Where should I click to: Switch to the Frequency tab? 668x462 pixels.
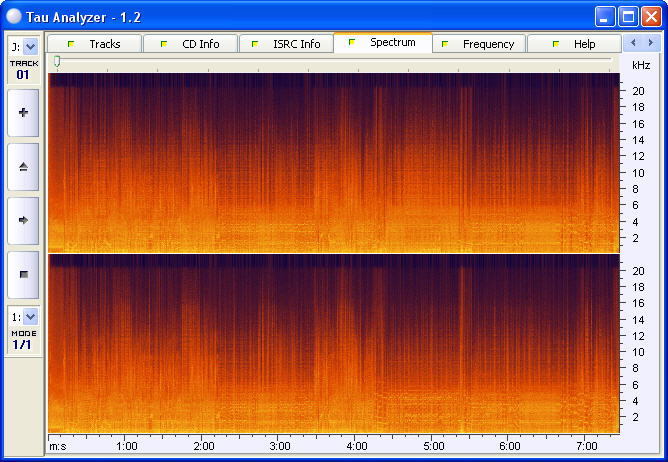(479, 44)
